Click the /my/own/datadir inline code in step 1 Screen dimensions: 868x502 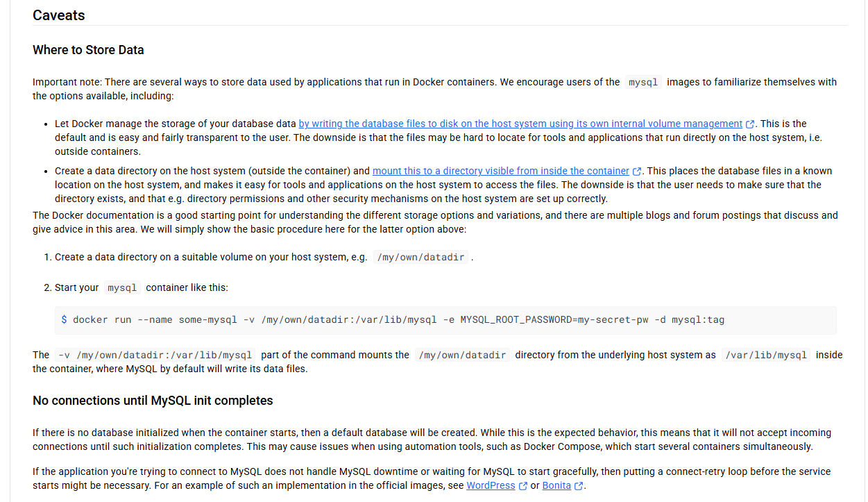click(420, 257)
